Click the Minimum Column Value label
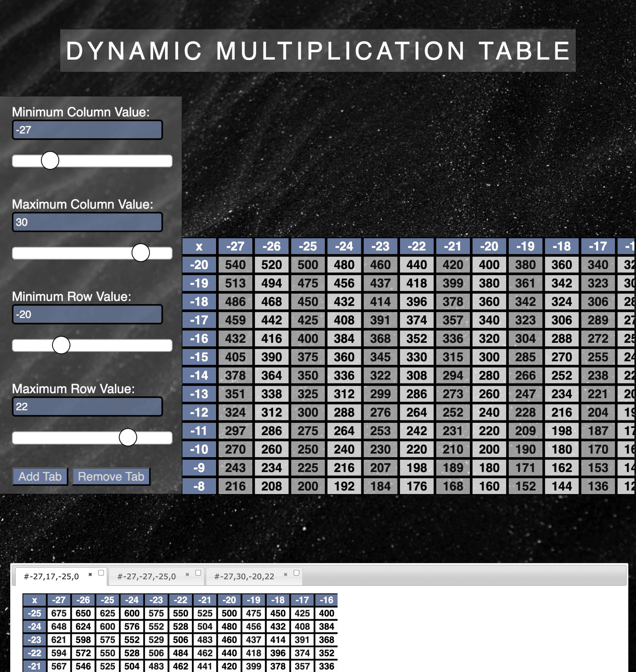 [x=81, y=112]
